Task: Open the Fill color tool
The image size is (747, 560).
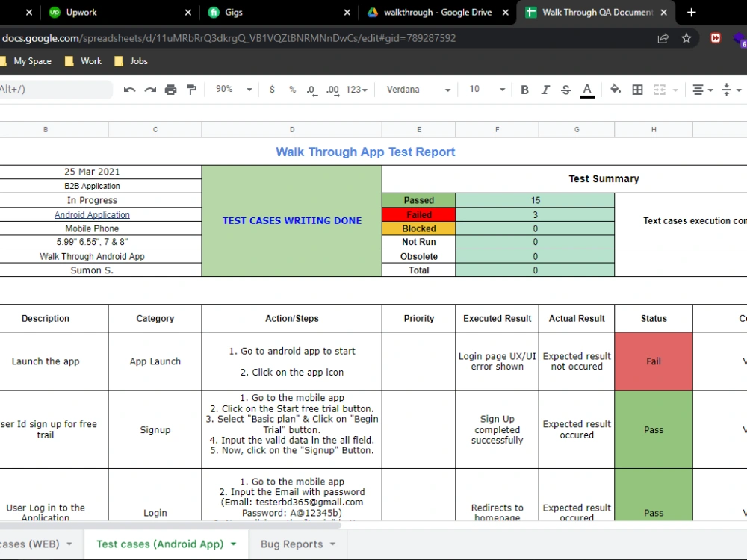Action: point(616,89)
